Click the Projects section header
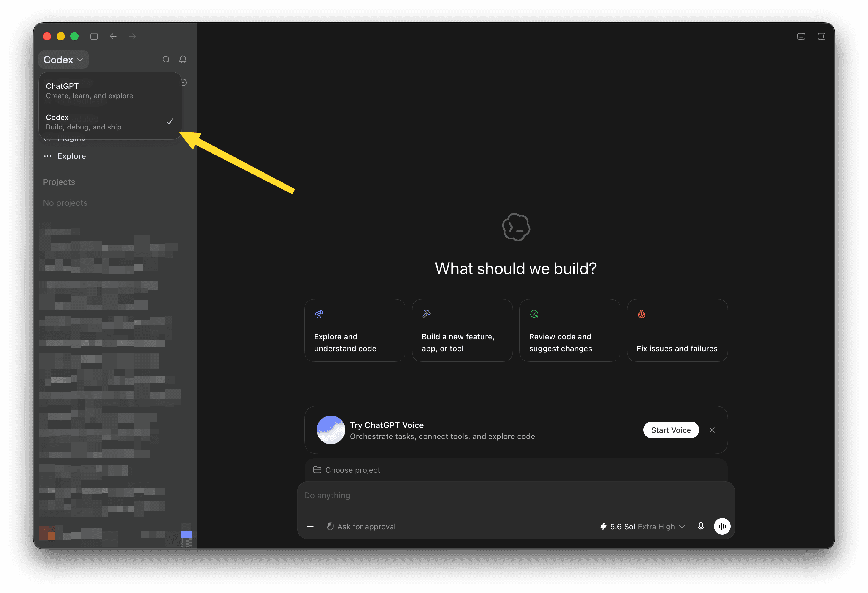This screenshot has height=593, width=868. tap(59, 182)
